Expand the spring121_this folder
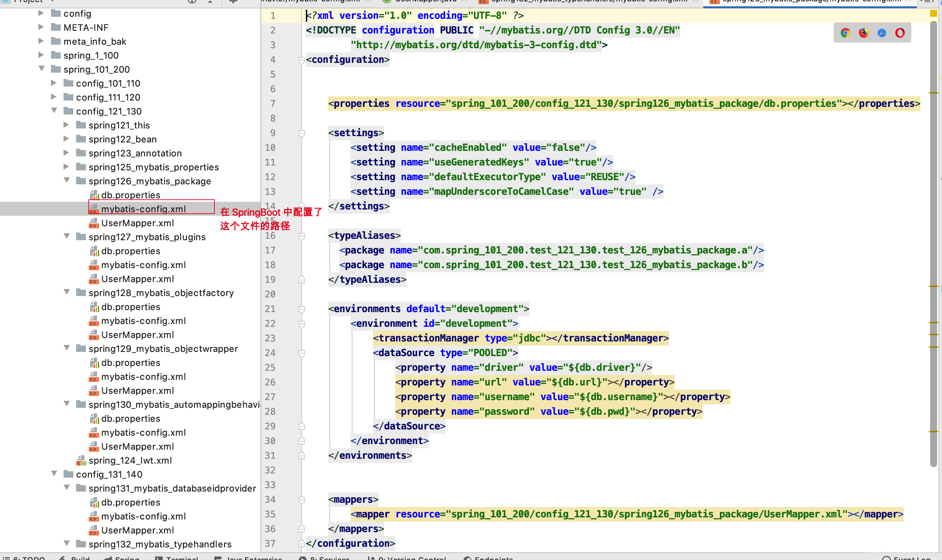 coord(66,125)
